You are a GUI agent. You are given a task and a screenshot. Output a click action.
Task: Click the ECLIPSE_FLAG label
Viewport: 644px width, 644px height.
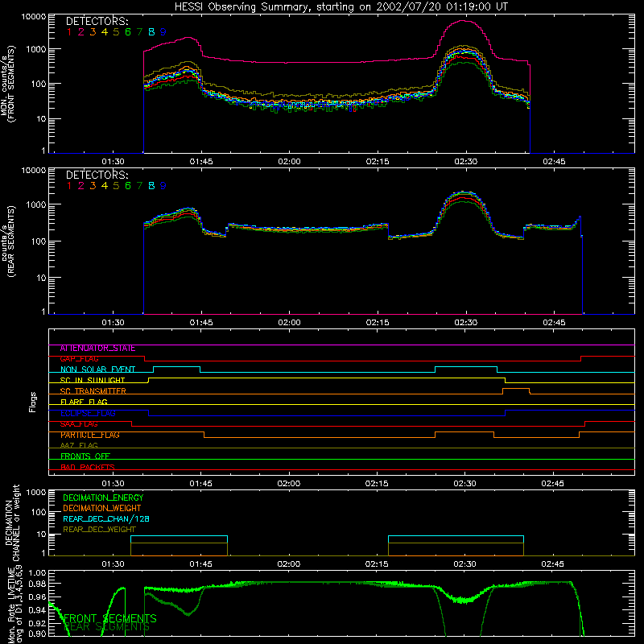(88, 413)
